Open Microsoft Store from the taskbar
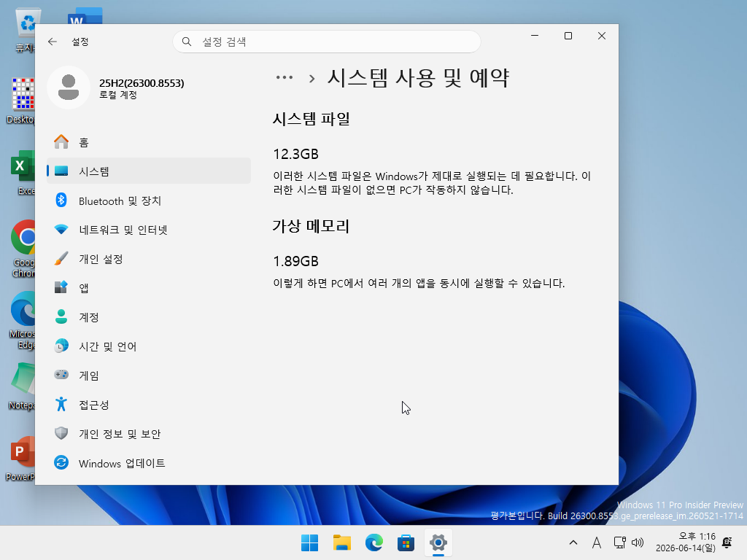This screenshot has width=747, height=560. 406,542
